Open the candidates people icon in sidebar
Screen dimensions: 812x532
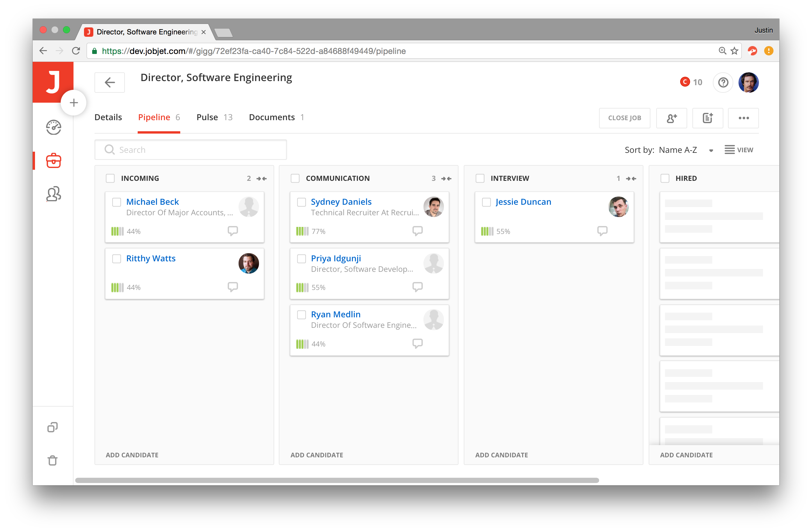pyautogui.click(x=54, y=194)
